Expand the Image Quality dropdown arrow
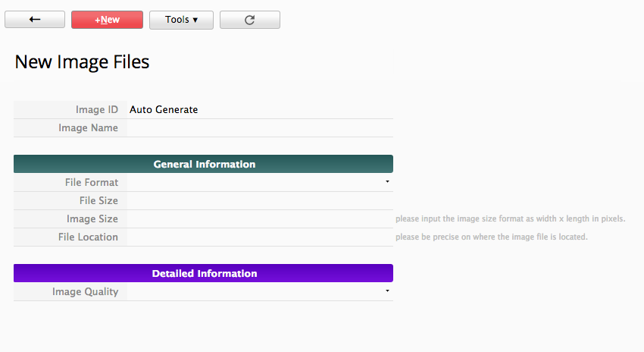644x352 pixels. pos(386,291)
